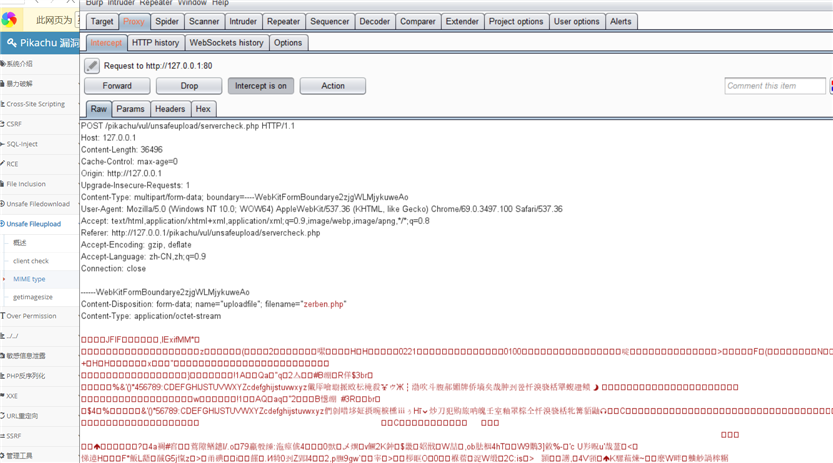This screenshot has width=833, height=463.
Task: Open the Proxy tab
Action: coord(134,21)
